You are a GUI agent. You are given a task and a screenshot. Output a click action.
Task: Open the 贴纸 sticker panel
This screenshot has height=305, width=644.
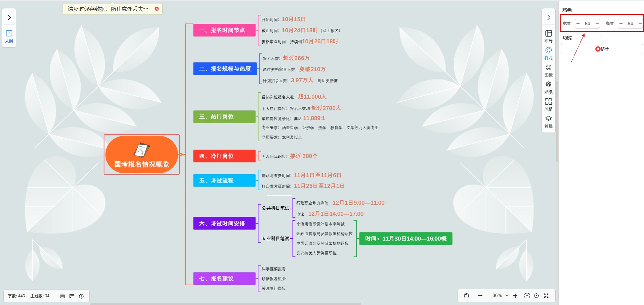548,87
